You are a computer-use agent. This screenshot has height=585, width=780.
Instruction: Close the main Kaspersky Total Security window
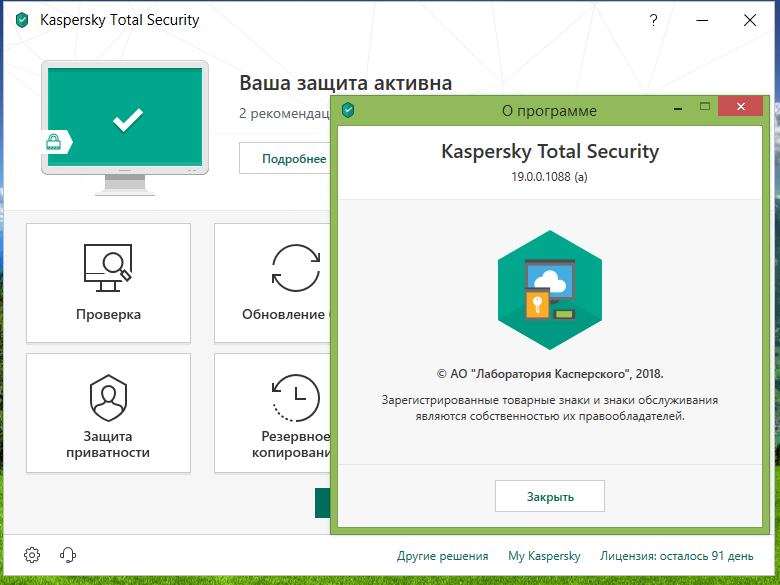coord(750,20)
